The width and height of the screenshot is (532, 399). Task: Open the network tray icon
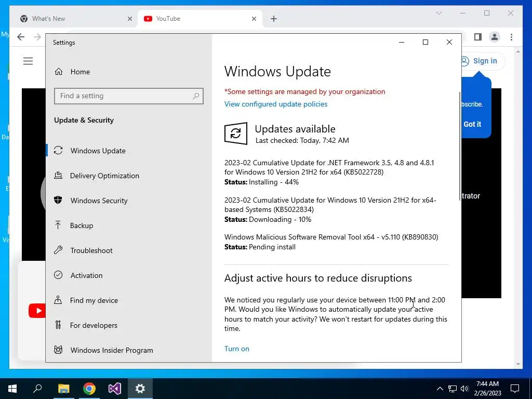[453, 389]
